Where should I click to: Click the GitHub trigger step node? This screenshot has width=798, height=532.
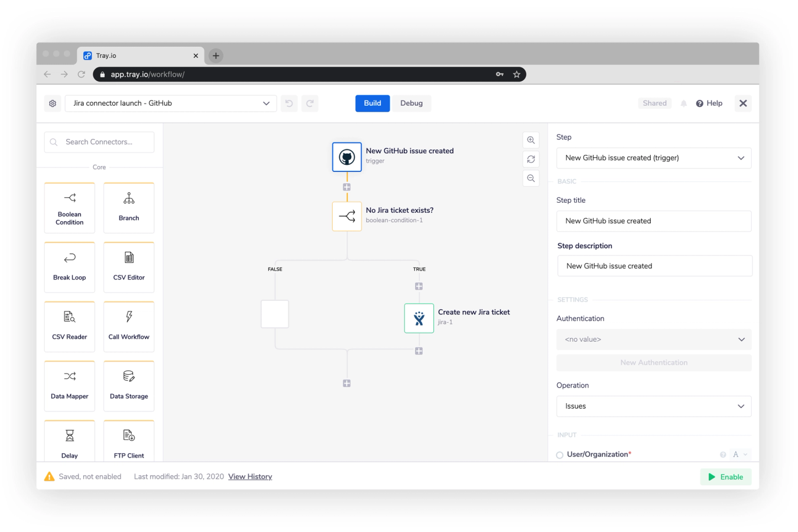[x=347, y=157]
